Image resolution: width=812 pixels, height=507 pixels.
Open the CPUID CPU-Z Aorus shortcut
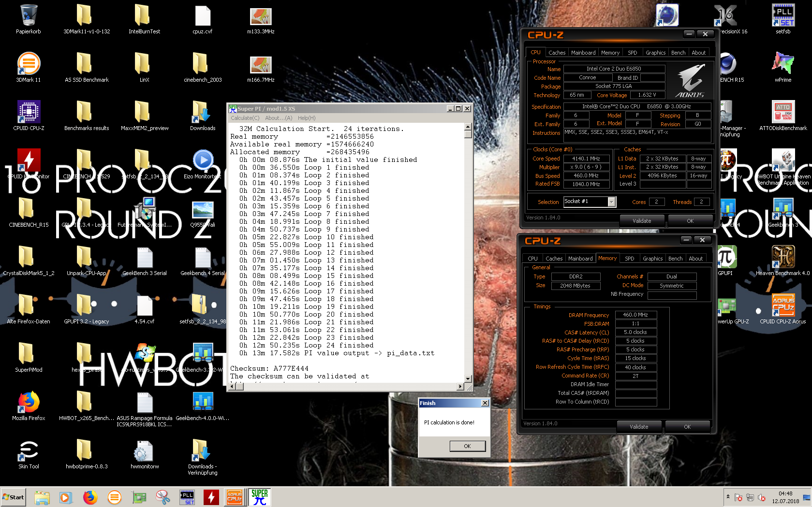(783, 309)
